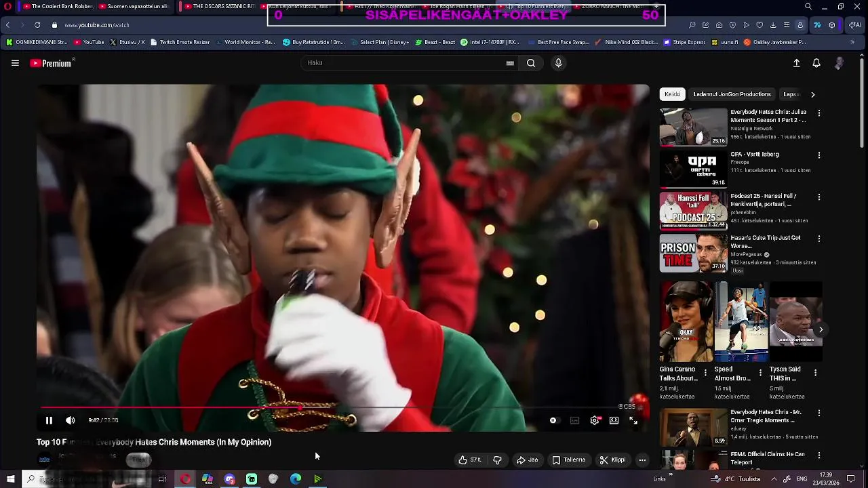Switch to The Craziest Bank Robber tab
This screenshot has height=488, width=868.
57,7
